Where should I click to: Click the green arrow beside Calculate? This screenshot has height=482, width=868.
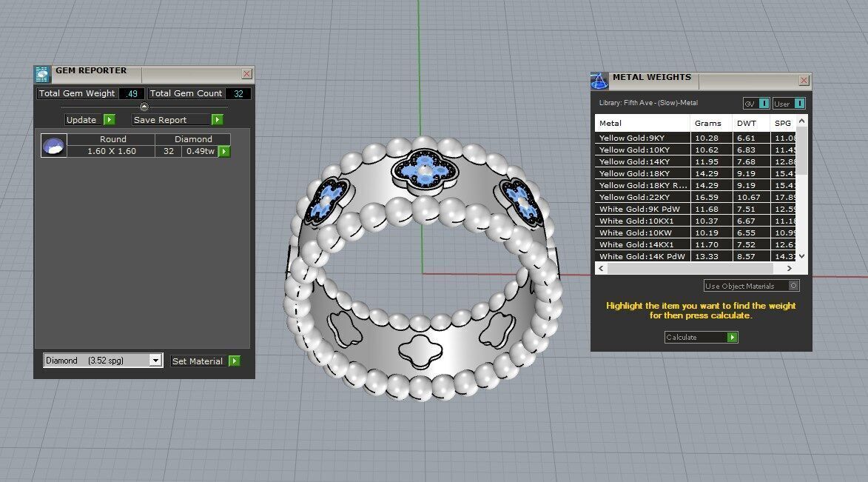(732, 337)
